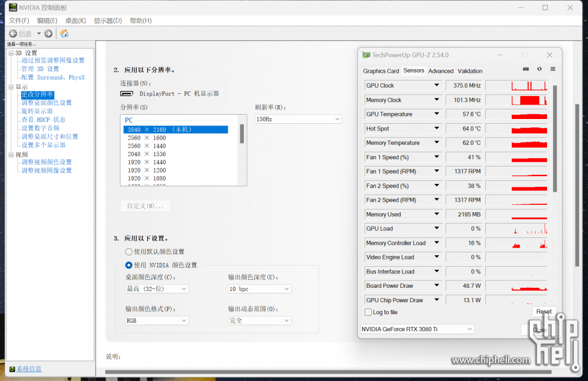
Task: Select 调整视频颜色设置 in the tree
Action: 46,162
